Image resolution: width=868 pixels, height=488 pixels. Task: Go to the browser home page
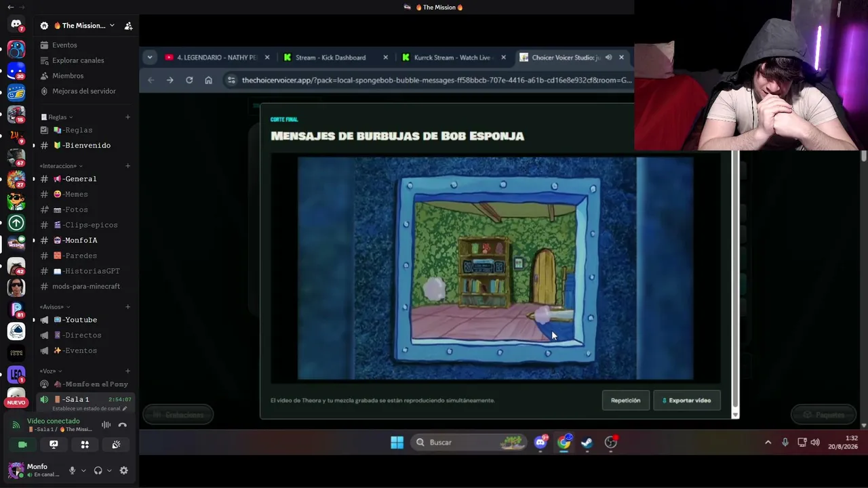click(x=208, y=80)
